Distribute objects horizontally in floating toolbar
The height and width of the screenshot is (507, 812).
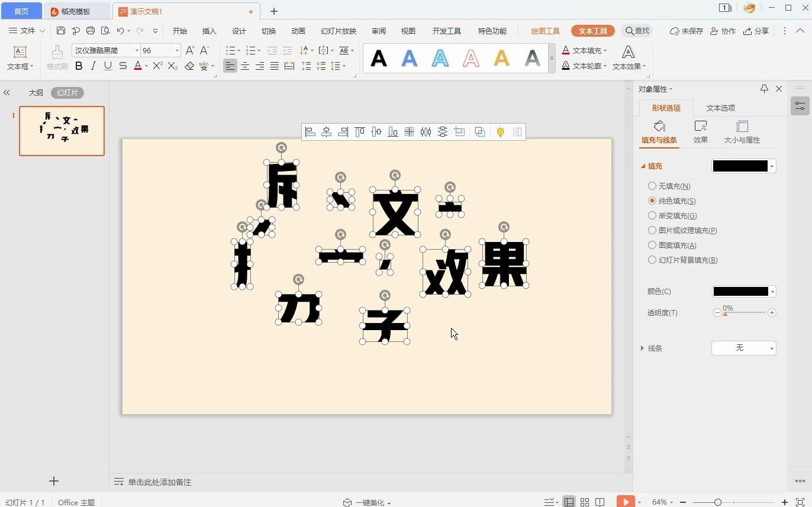[426, 132]
